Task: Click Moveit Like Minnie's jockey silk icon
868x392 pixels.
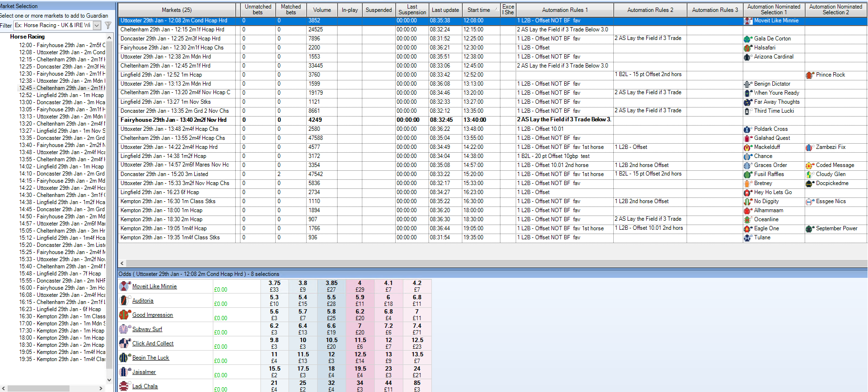Action: click(x=124, y=286)
